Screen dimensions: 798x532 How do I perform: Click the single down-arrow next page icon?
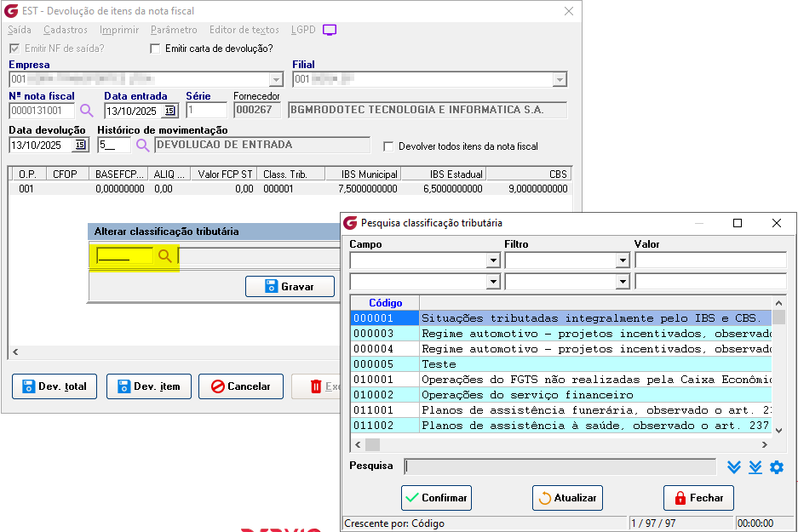[x=733, y=467]
